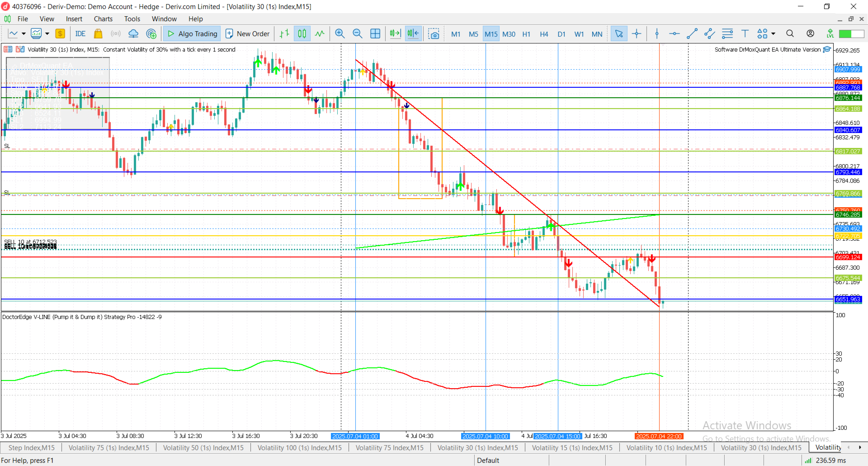Select the crosshair tool
This screenshot has height=466, width=868.
click(x=637, y=34)
